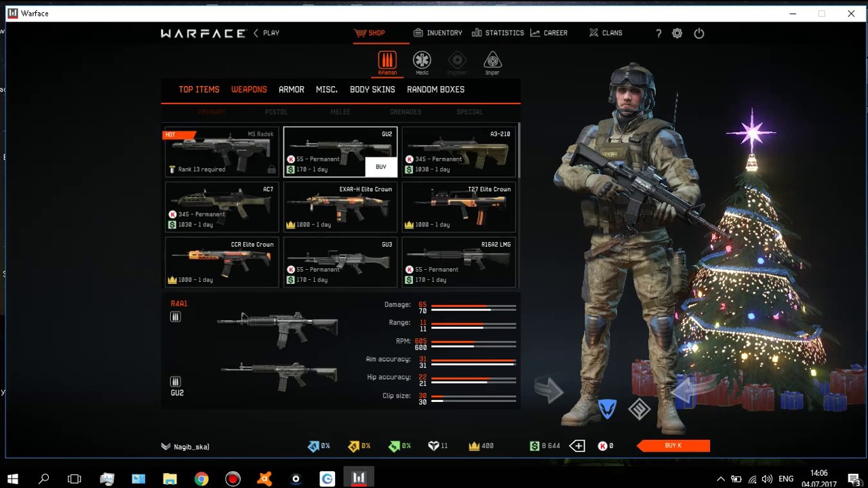
Task: Select the MS Radek weapon card
Action: click(222, 152)
